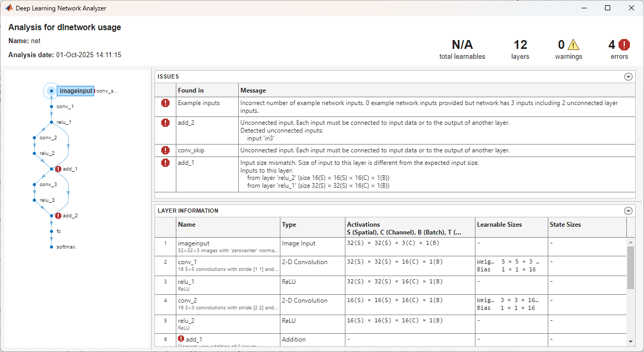644x352 pixels.
Task: Click the layer table vertical scrollbar thumb
Action: pyautogui.click(x=631, y=267)
